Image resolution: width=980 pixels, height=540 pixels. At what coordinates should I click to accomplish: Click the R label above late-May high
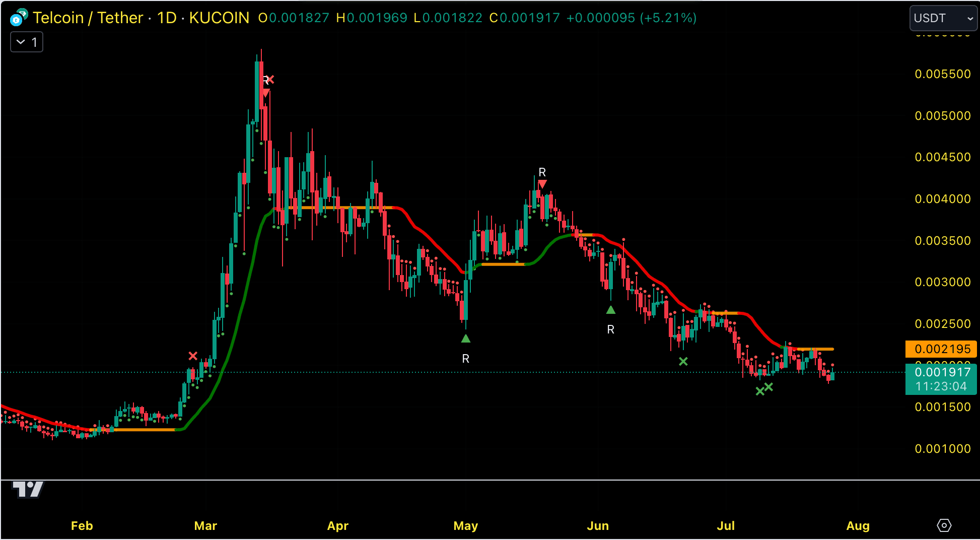point(542,172)
